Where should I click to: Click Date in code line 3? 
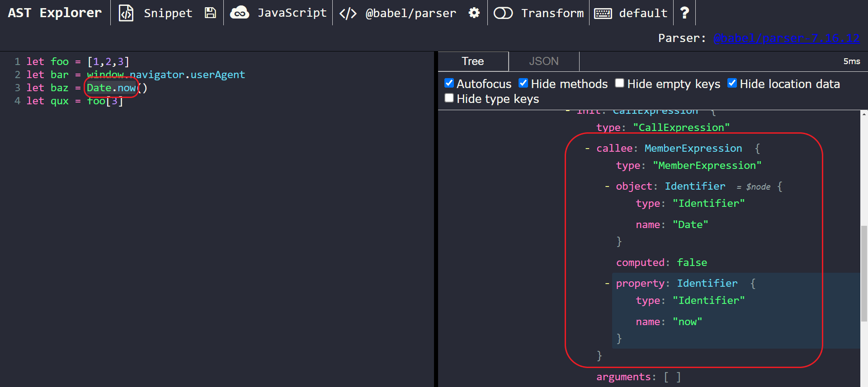[99, 88]
